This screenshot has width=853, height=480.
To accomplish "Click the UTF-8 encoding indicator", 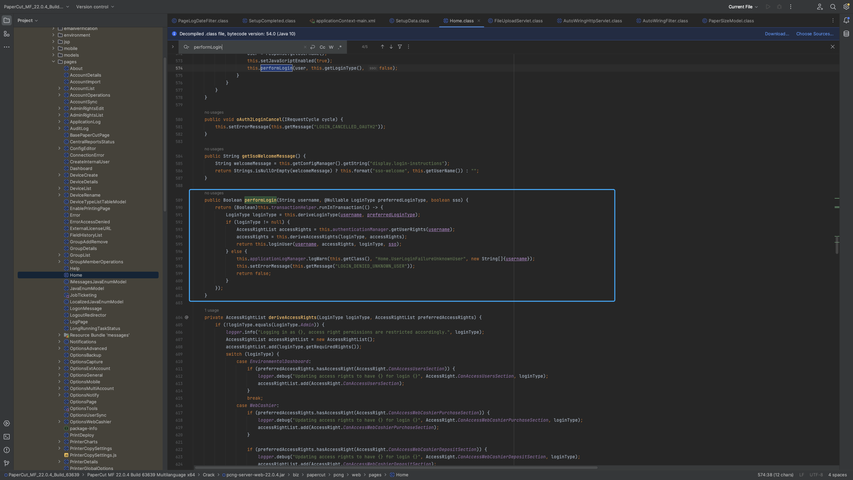I will click(816, 475).
